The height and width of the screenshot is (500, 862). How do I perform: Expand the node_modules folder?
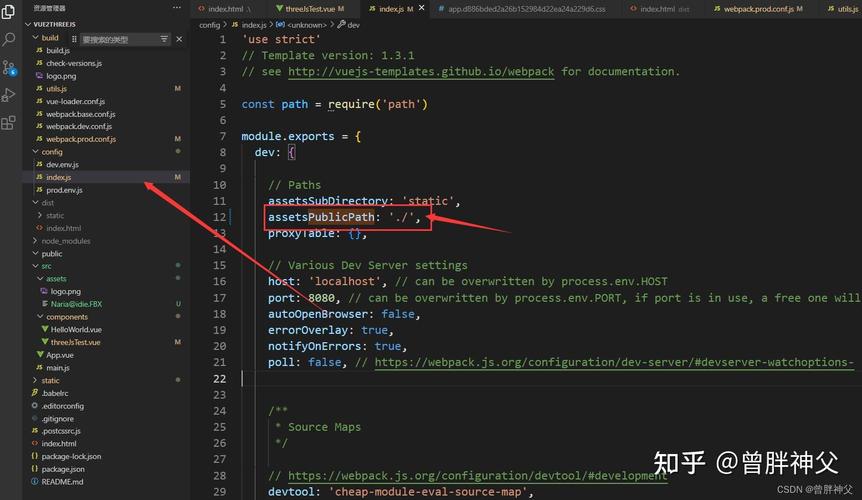[x=65, y=241]
